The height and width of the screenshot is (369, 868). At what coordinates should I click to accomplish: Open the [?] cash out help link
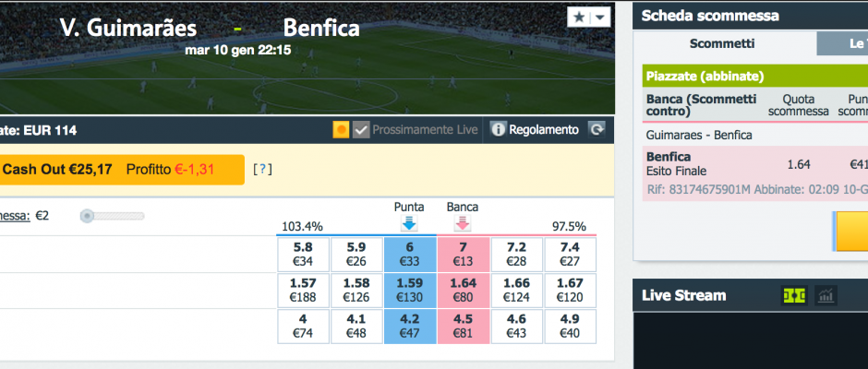pyautogui.click(x=262, y=170)
